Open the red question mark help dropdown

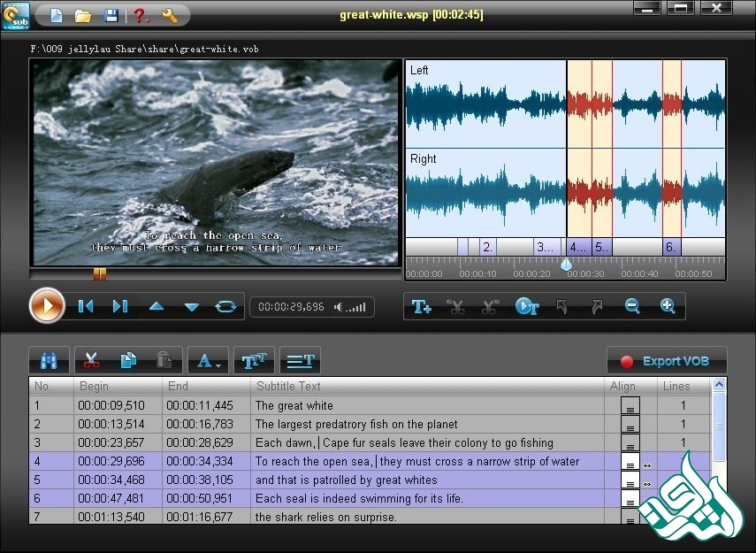point(141,15)
